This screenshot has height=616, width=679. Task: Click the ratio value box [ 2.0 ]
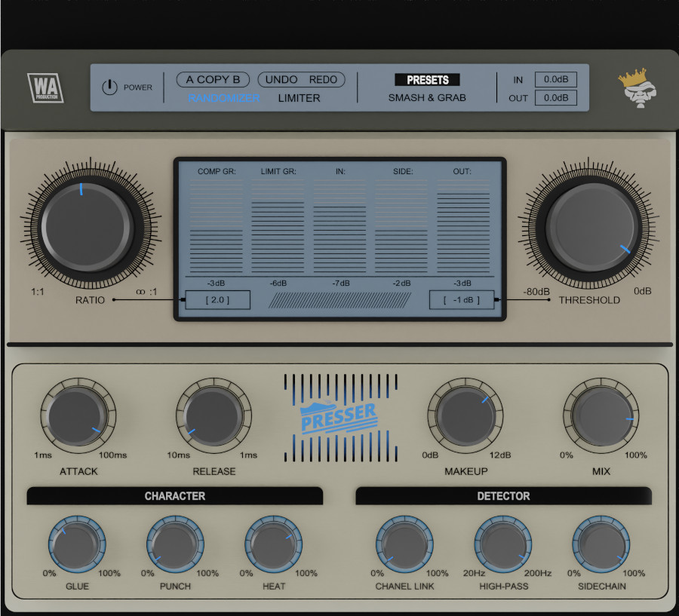(x=217, y=299)
